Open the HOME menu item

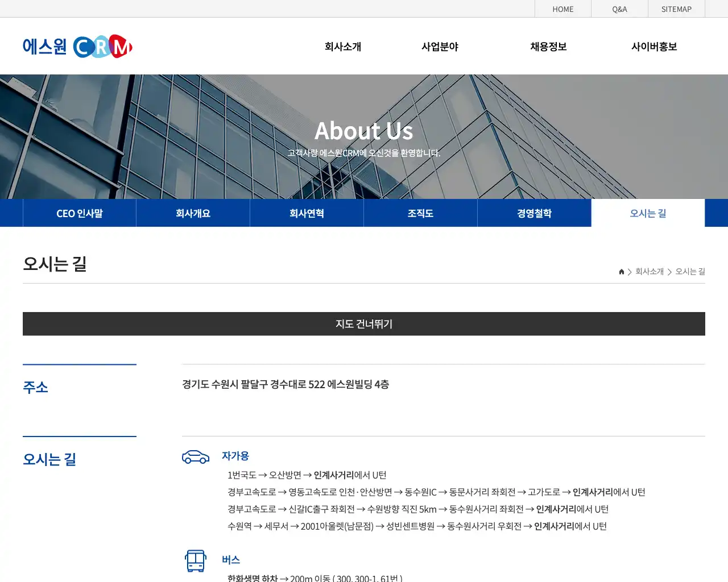(x=562, y=9)
